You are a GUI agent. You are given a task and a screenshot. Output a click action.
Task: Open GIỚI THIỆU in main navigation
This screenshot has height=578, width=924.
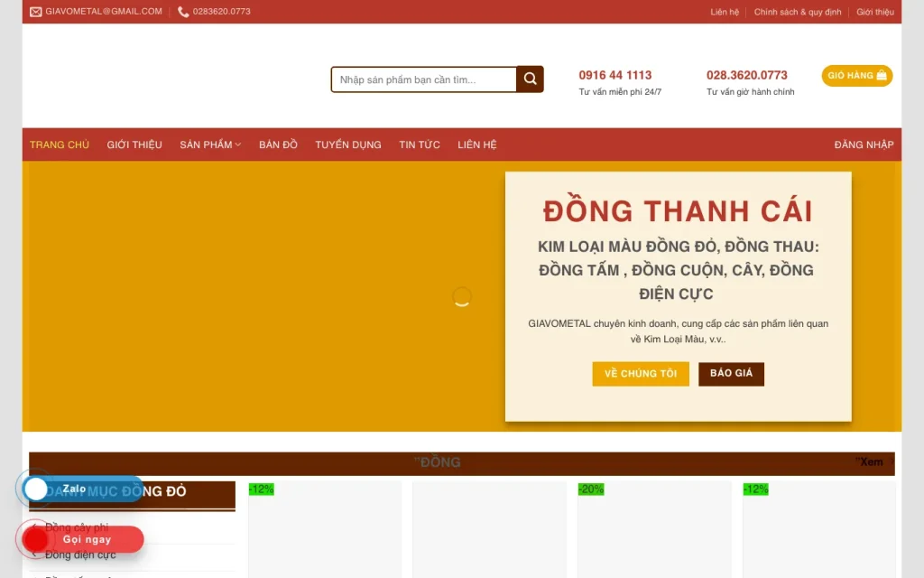(134, 144)
